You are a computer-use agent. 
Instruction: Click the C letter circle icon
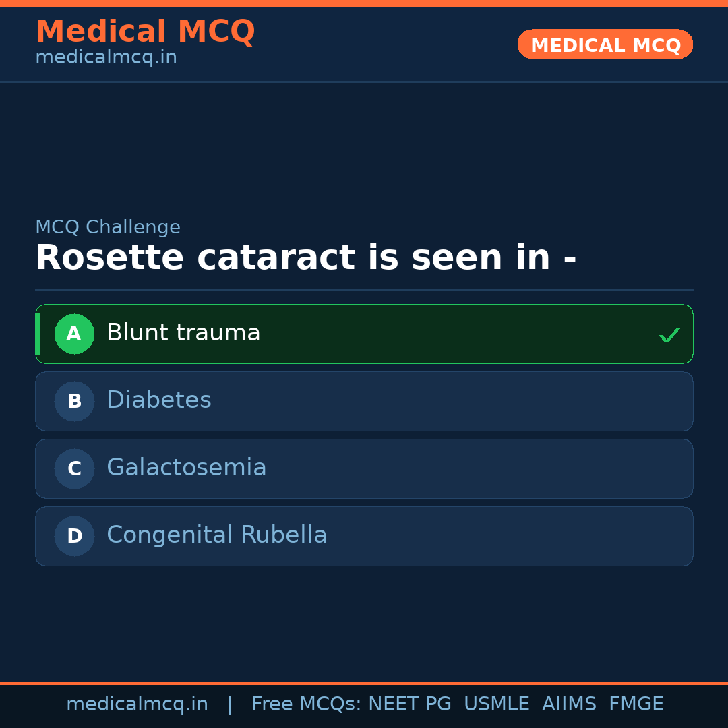pyautogui.click(x=74, y=468)
